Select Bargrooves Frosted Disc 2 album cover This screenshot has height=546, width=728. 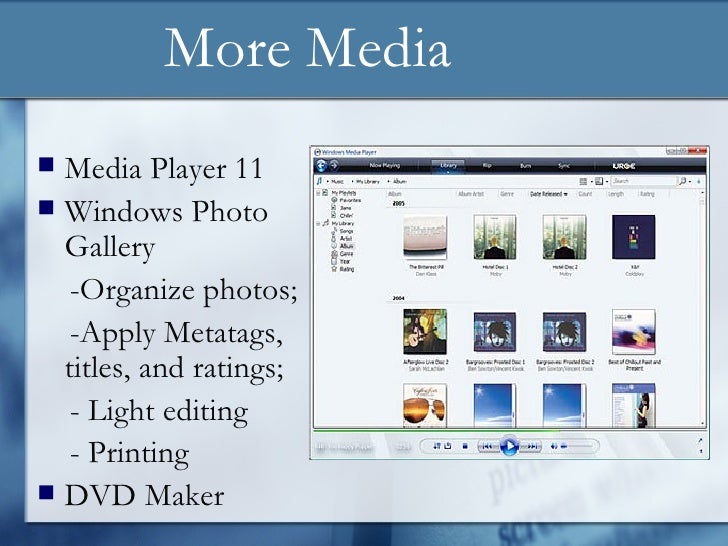coord(564,332)
